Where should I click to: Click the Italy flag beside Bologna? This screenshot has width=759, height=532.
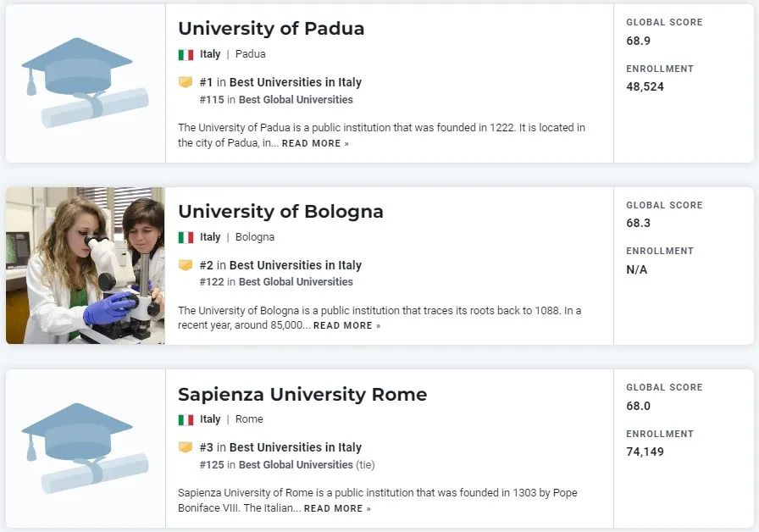[186, 237]
